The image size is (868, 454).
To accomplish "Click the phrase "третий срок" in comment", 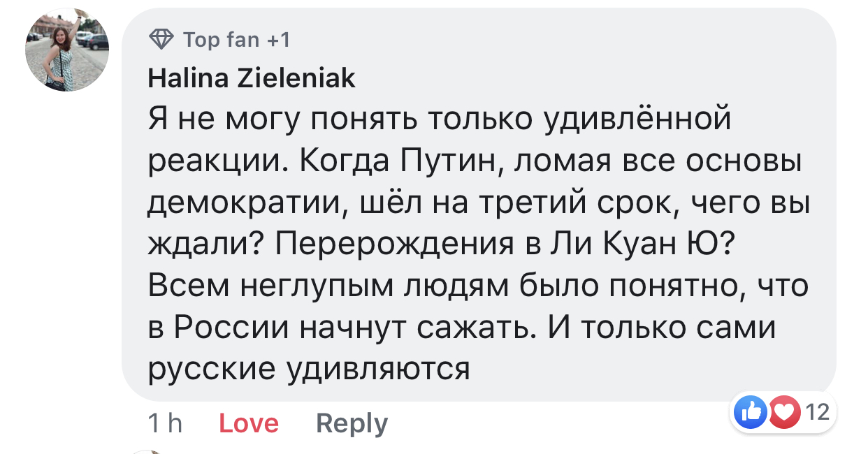I will click(603, 203).
